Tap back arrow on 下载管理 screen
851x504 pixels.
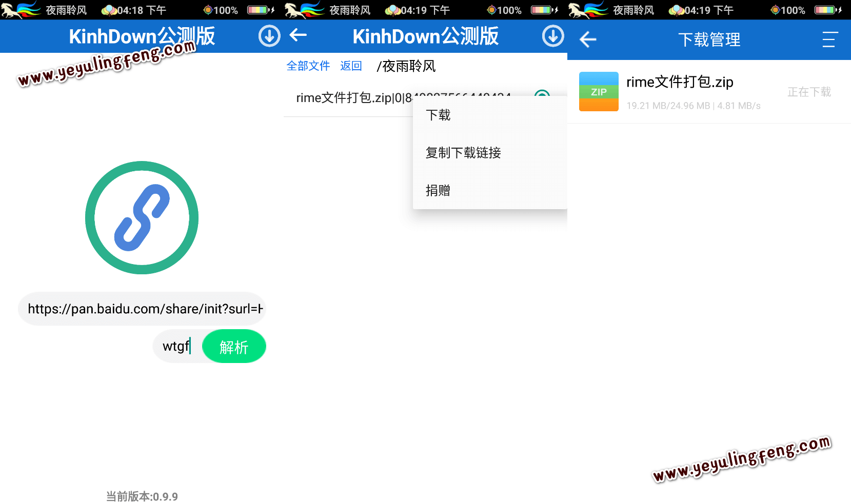tap(588, 39)
